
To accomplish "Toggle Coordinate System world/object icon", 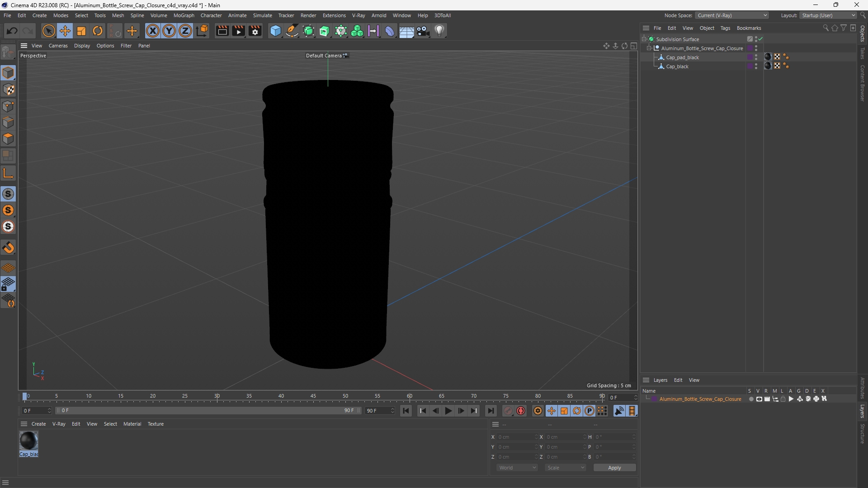I will (x=202, y=31).
